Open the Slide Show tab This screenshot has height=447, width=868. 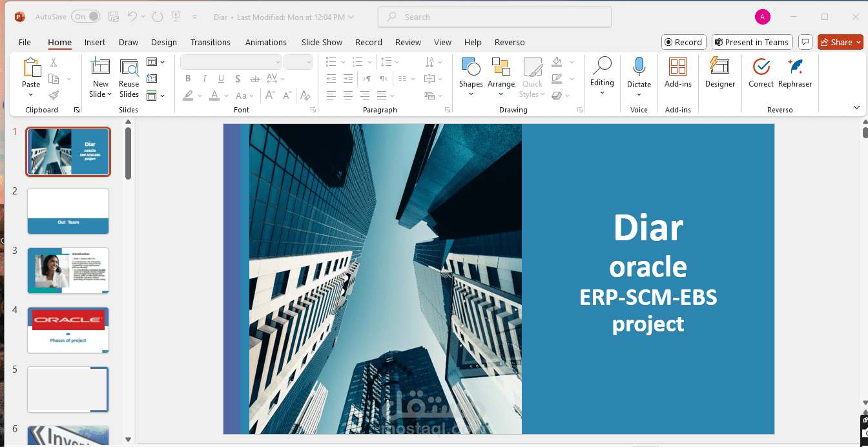point(322,42)
